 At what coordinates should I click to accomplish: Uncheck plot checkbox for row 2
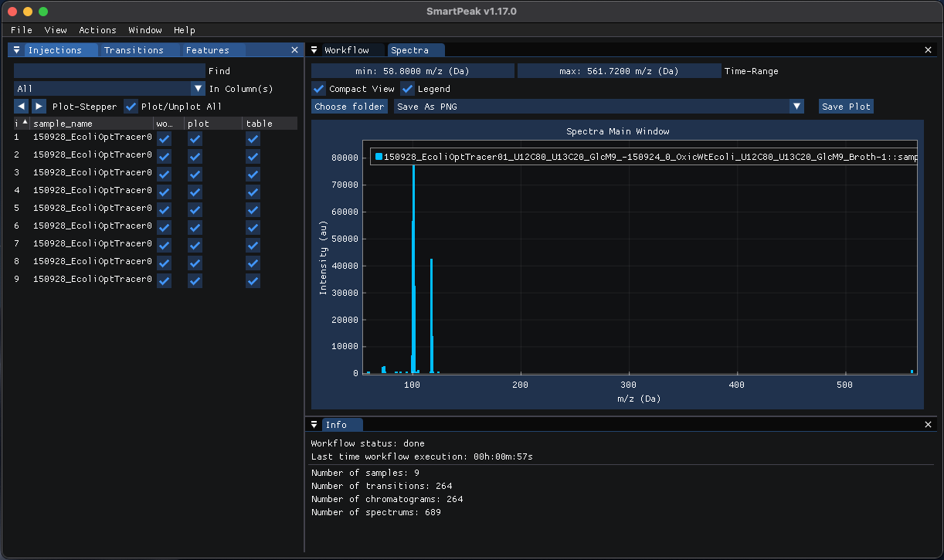pyautogui.click(x=195, y=156)
